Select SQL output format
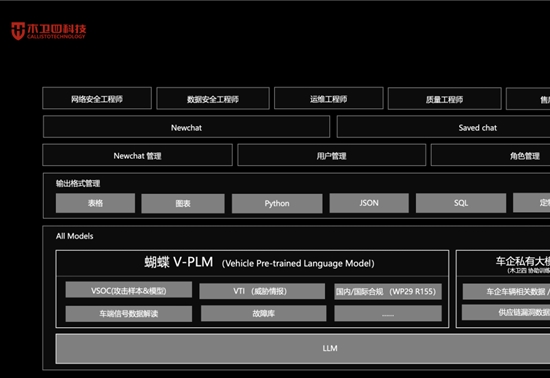550x378 pixels. tap(461, 203)
